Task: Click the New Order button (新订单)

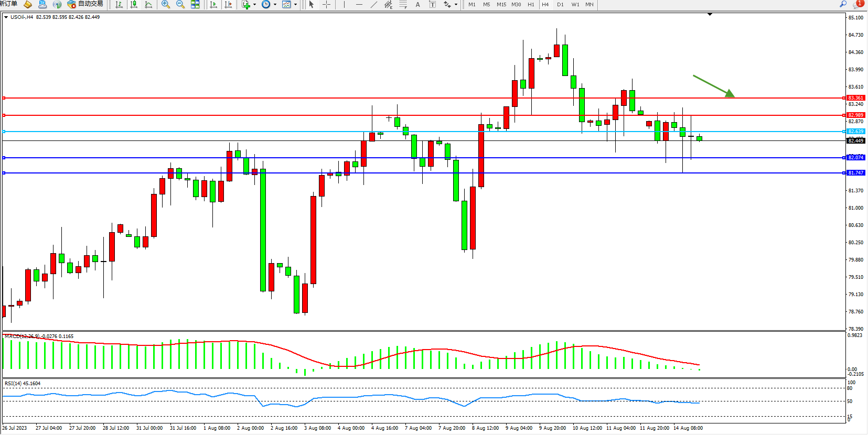Action: click(x=8, y=4)
